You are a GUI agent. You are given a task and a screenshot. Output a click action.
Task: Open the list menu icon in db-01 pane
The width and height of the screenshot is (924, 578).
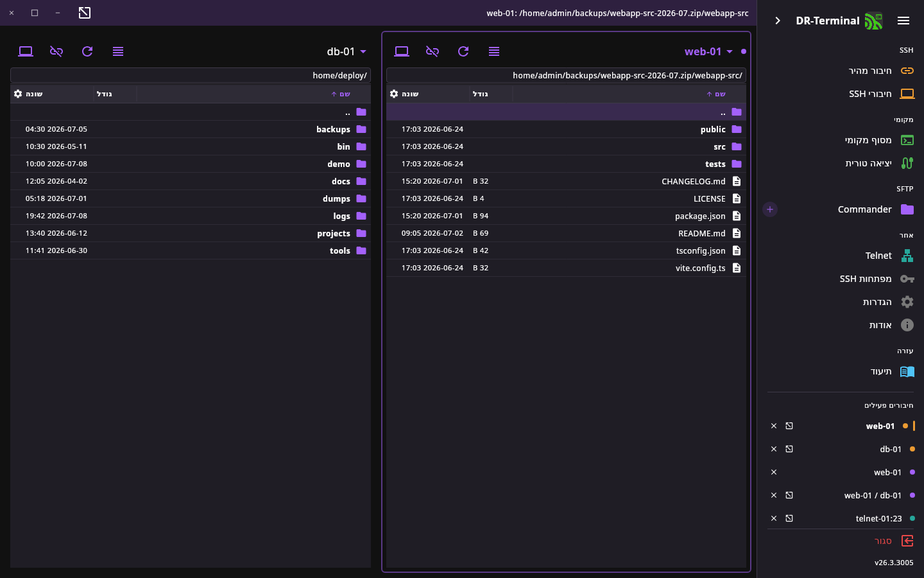(x=118, y=51)
